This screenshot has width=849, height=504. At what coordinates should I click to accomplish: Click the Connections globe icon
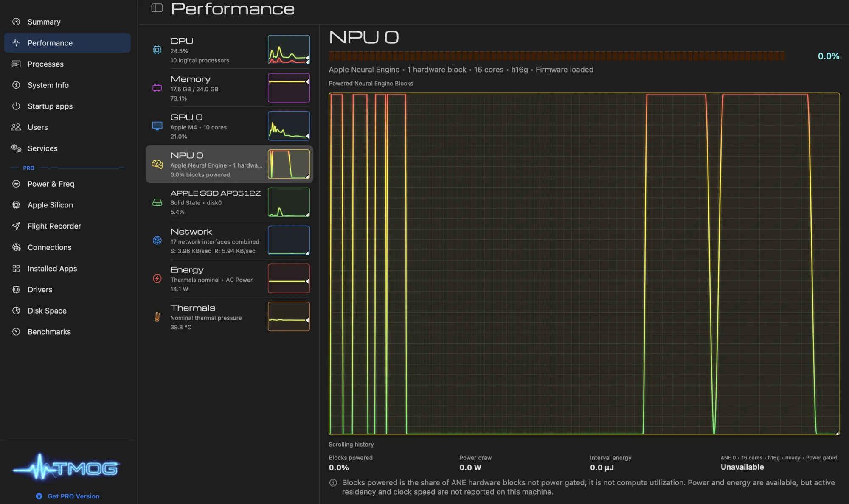tap(16, 247)
